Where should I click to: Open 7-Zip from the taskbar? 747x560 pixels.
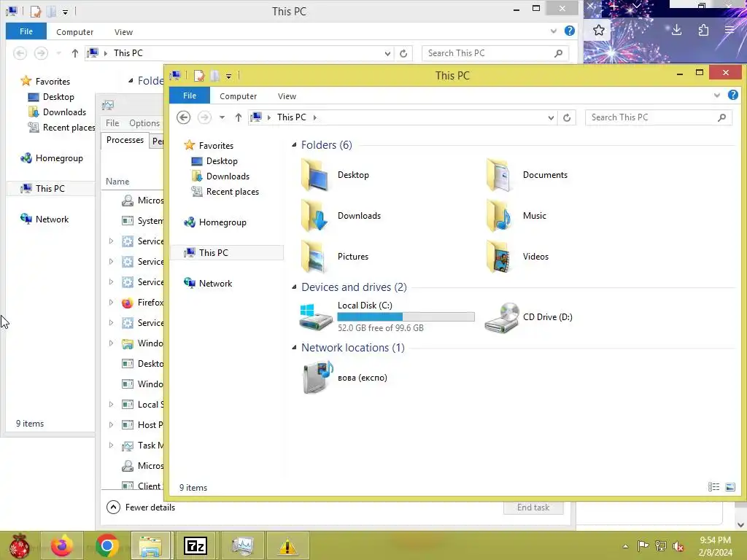(x=196, y=545)
